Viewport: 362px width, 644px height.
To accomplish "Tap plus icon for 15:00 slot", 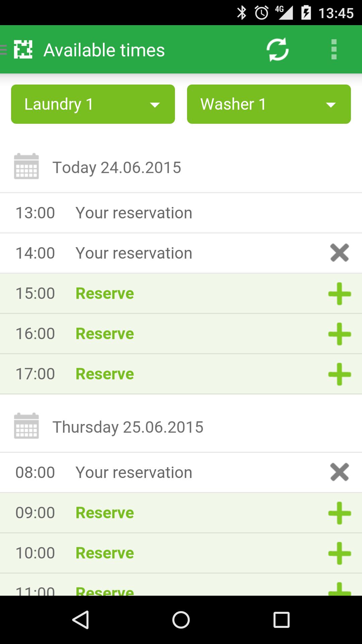I will pos(339,293).
